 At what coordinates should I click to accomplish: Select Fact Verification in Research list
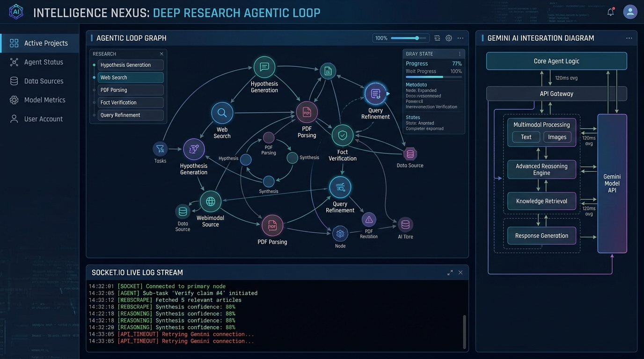[131, 102]
